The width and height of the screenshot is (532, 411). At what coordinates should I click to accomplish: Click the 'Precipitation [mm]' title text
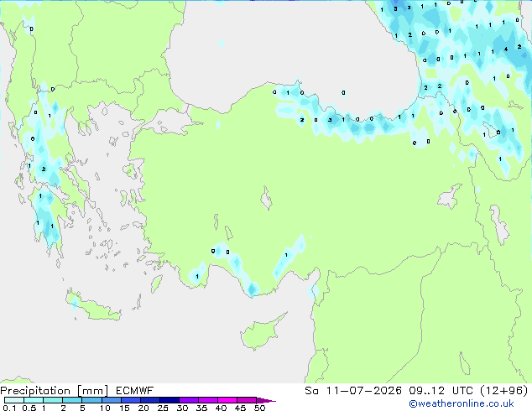pyautogui.click(x=55, y=391)
